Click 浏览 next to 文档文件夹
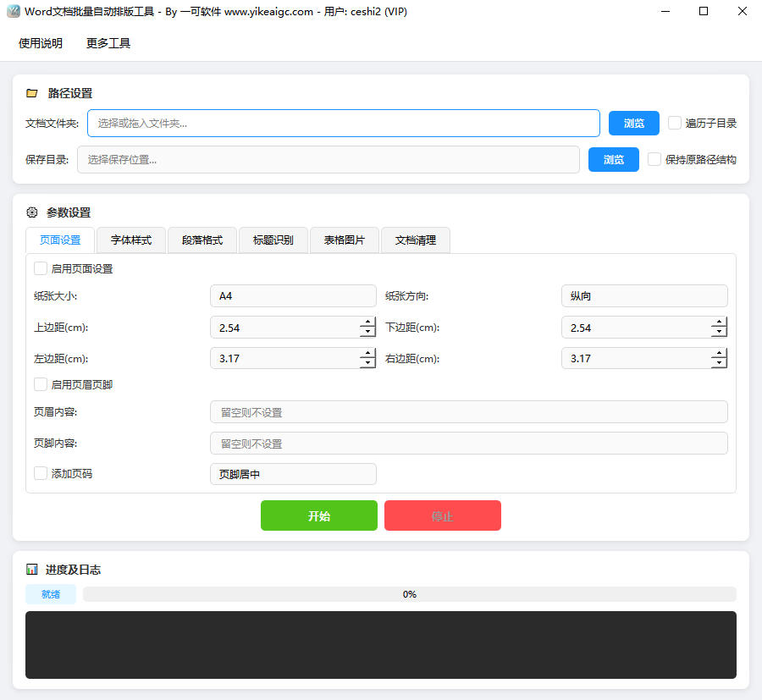 click(x=633, y=123)
